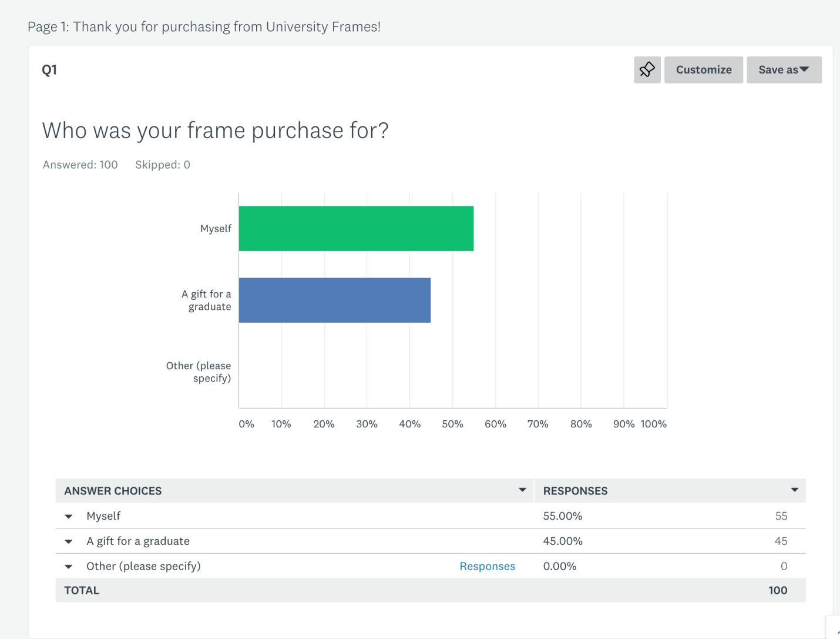Expand the A gift for a graduate row
The width and height of the screenshot is (840, 639).
click(x=69, y=541)
